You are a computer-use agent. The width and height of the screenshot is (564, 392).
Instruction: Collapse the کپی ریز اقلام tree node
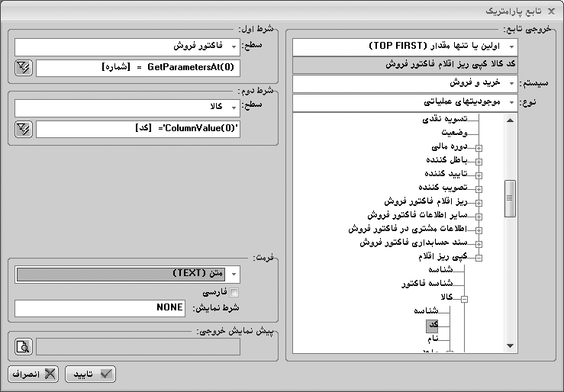(479, 258)
